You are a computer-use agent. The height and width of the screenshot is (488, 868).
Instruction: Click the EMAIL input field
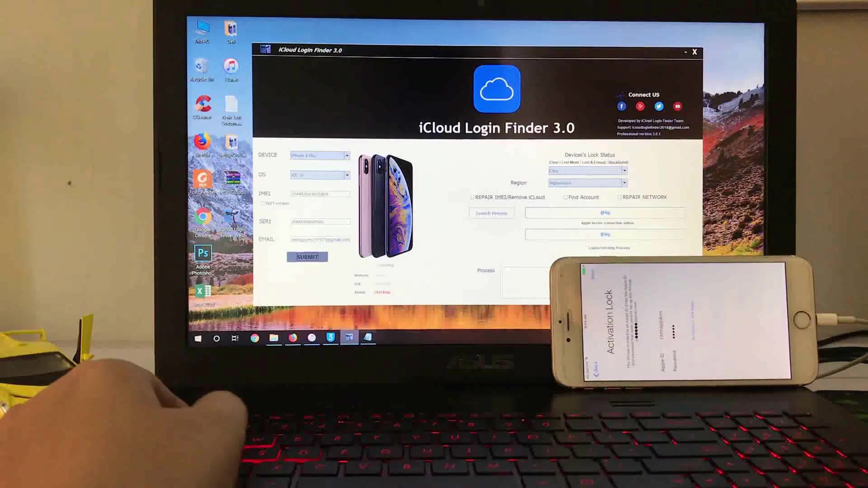tap(321, 239)
